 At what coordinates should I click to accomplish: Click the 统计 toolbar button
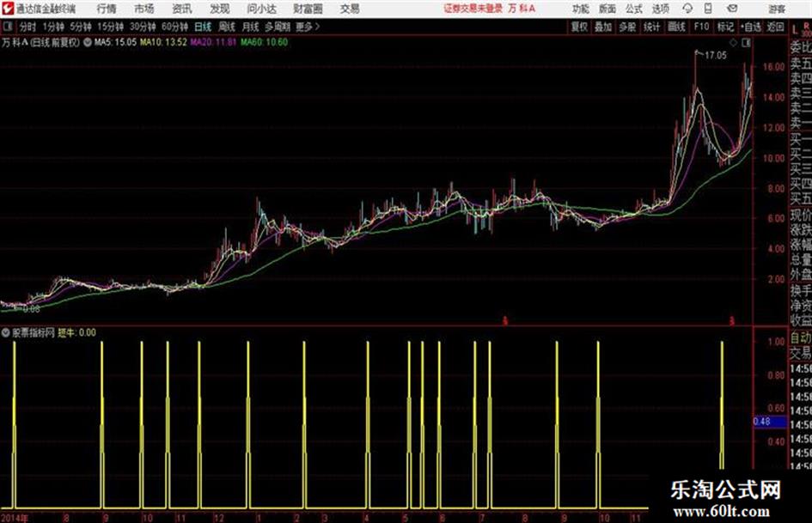click(x=651, y=27)
